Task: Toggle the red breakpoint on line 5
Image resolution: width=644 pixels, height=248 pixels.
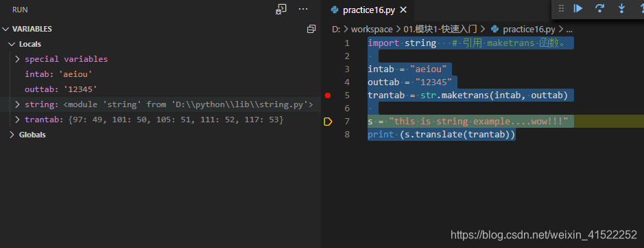Action: pos(327,95)
